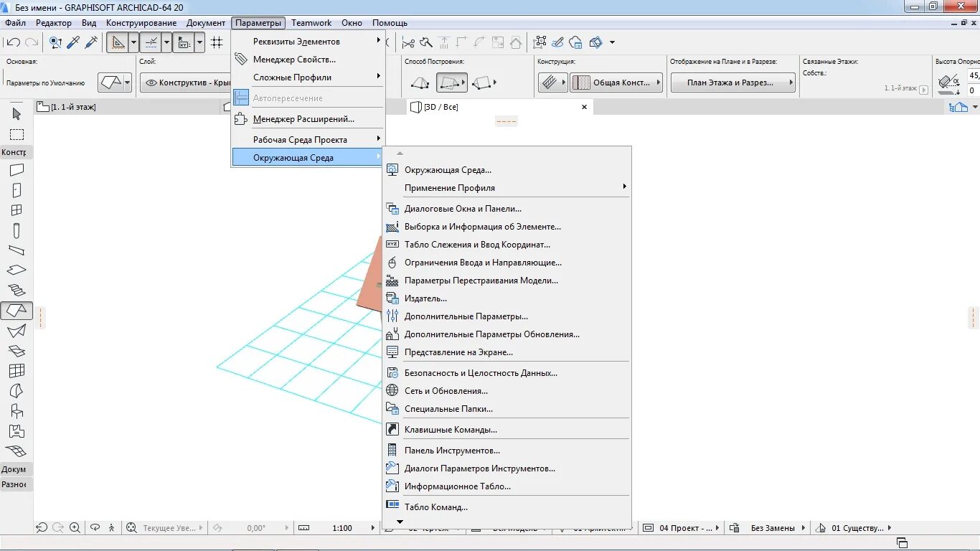Select the Door tool in toolbox
Image resolution: width=980 pixels, height=551 pixels.
(17, 190)
